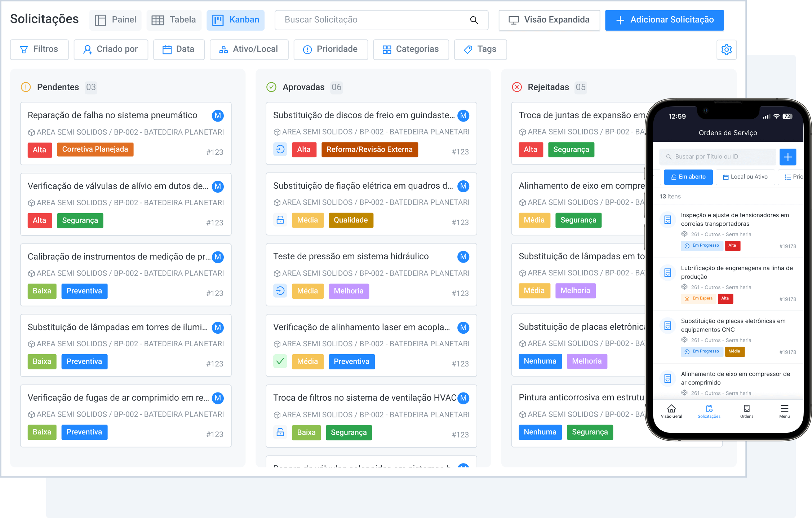The height and width of the screenshot is (518, 812).
Task: Click the Filtros button
Action: coord(39,49)
